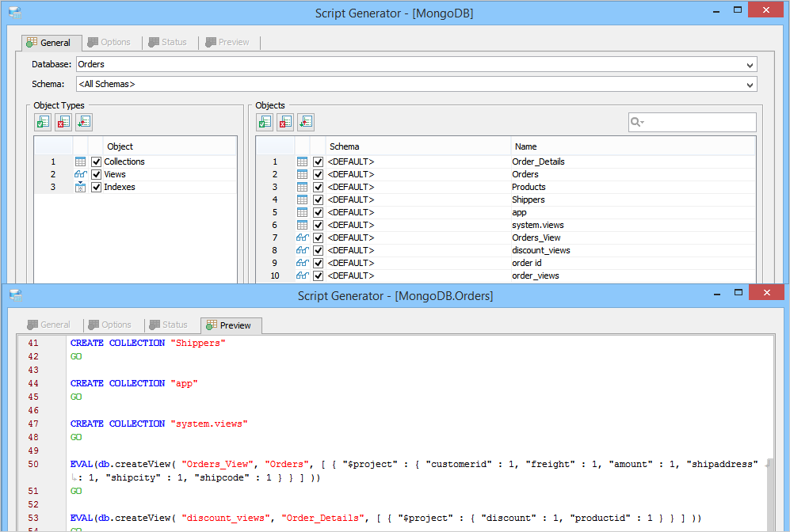The width and height of the screenshot is (790, 532).
Task: Click Check All icon in Object Types panel
Action: click(43, 122)
